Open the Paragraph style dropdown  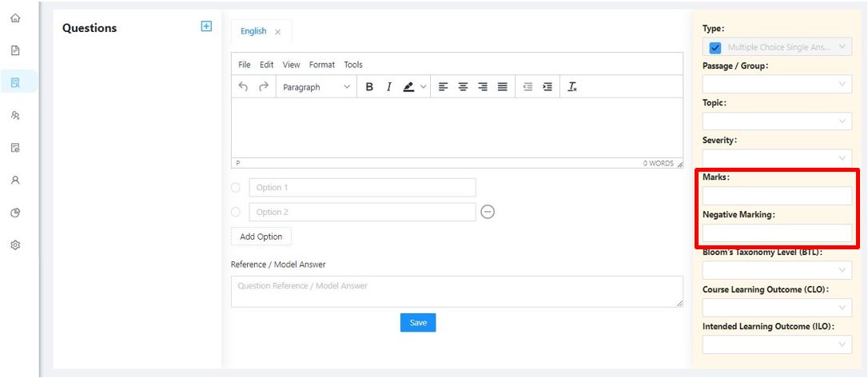pos(316,87)
